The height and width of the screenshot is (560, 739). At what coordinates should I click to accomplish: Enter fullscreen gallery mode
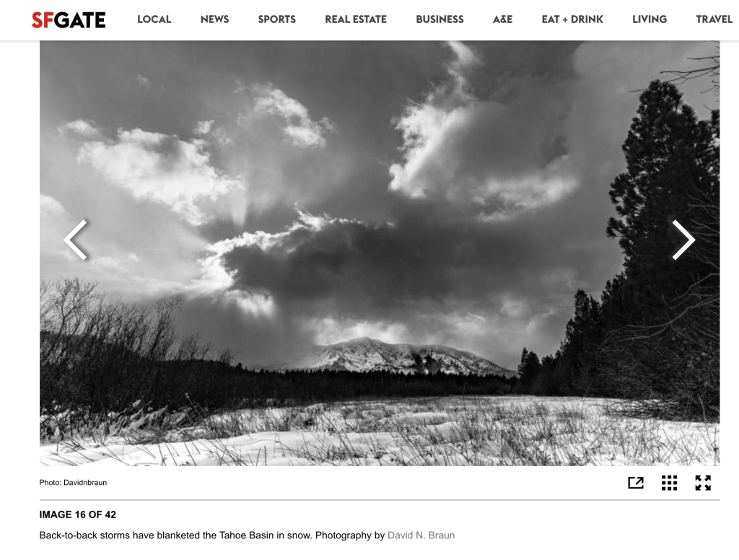coord(703,483)
